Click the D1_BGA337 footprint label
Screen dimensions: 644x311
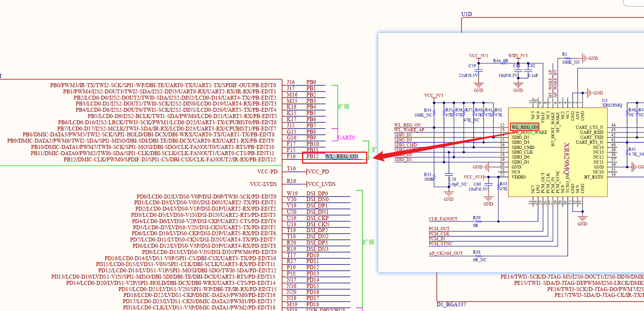[x=451, y=304]
